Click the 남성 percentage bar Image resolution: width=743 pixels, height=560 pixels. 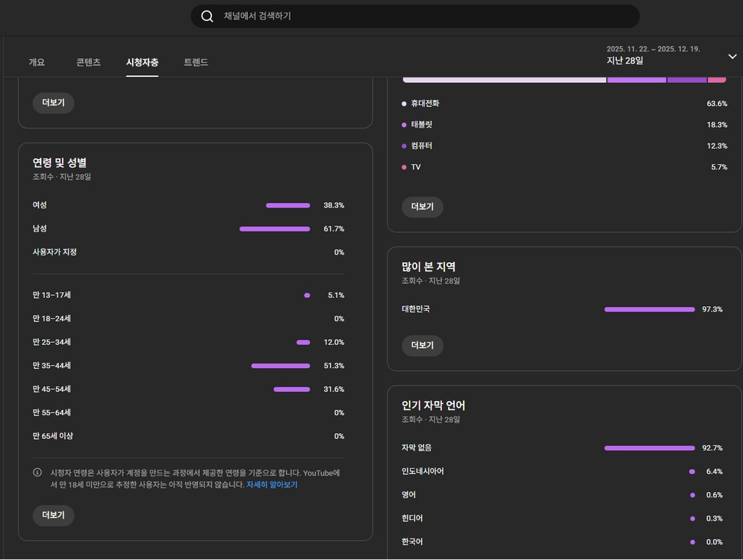(x=275, y=228)
